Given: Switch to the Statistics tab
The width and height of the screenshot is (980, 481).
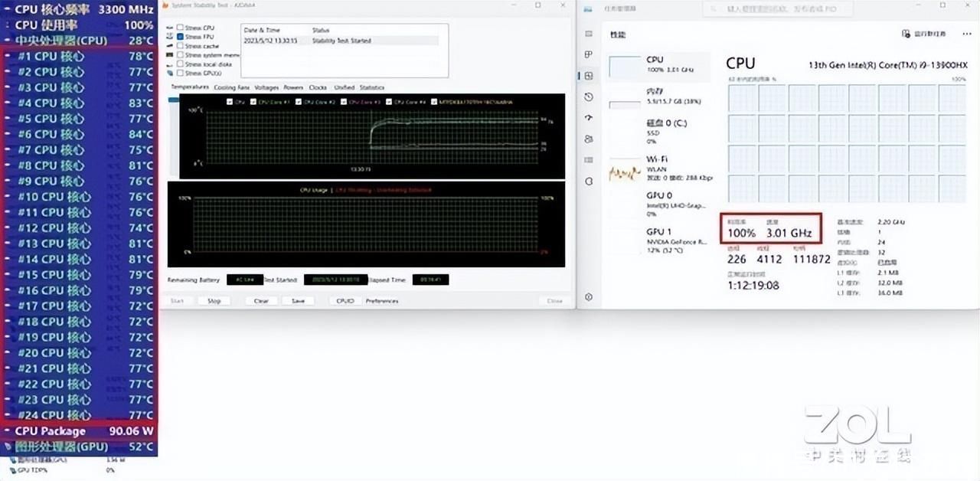Looking at the screenshot, I should coord(372,87).
